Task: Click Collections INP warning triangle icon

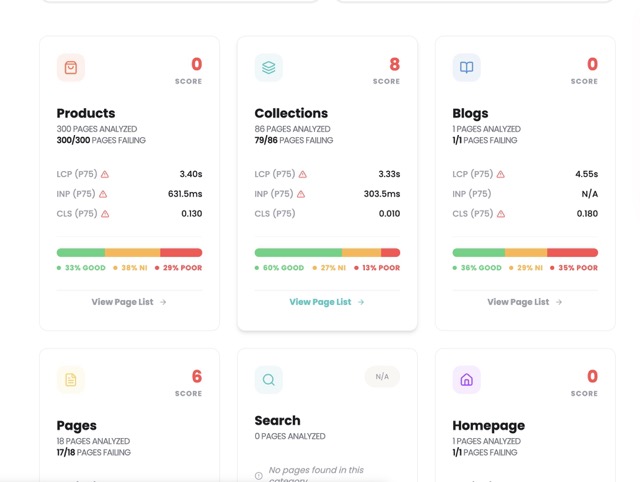Action: click(x=301, y=194)
